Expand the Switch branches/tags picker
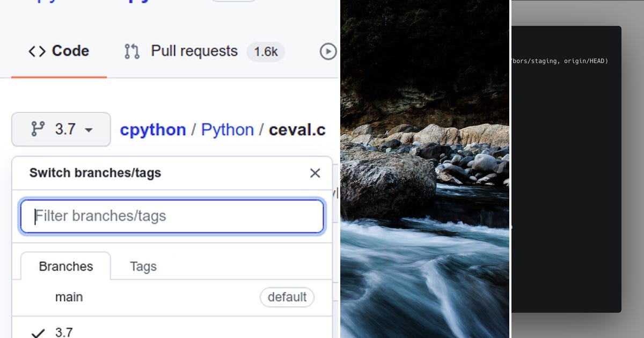 (61, 129)
